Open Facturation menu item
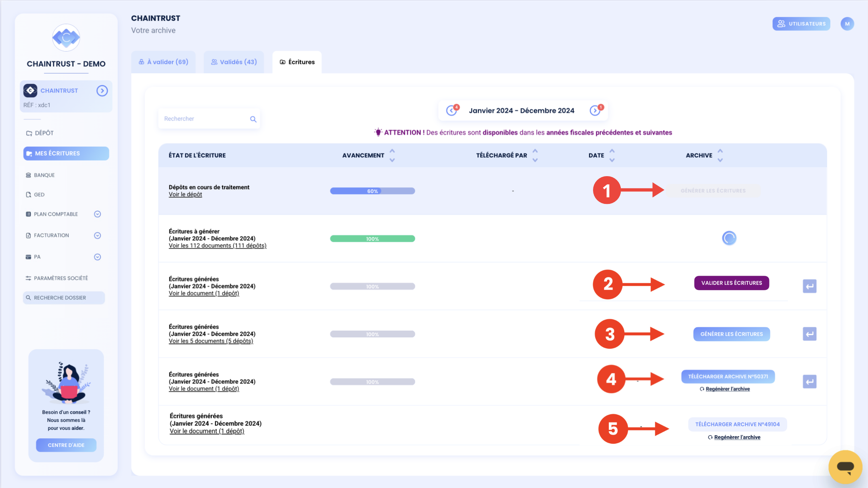This screenshot has width=868, height=488. pos(47,236)
